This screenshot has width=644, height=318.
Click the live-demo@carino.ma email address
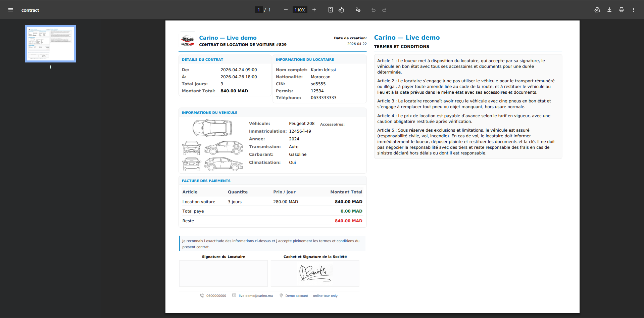tap(256, 296)
